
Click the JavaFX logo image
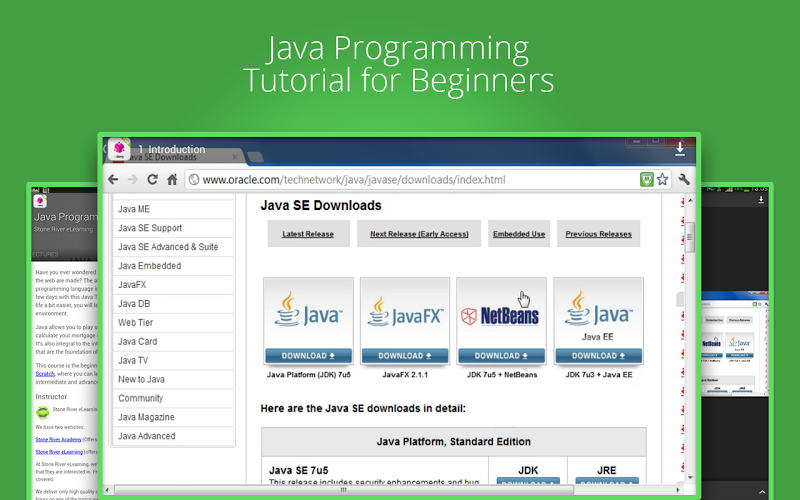[405, 312]
